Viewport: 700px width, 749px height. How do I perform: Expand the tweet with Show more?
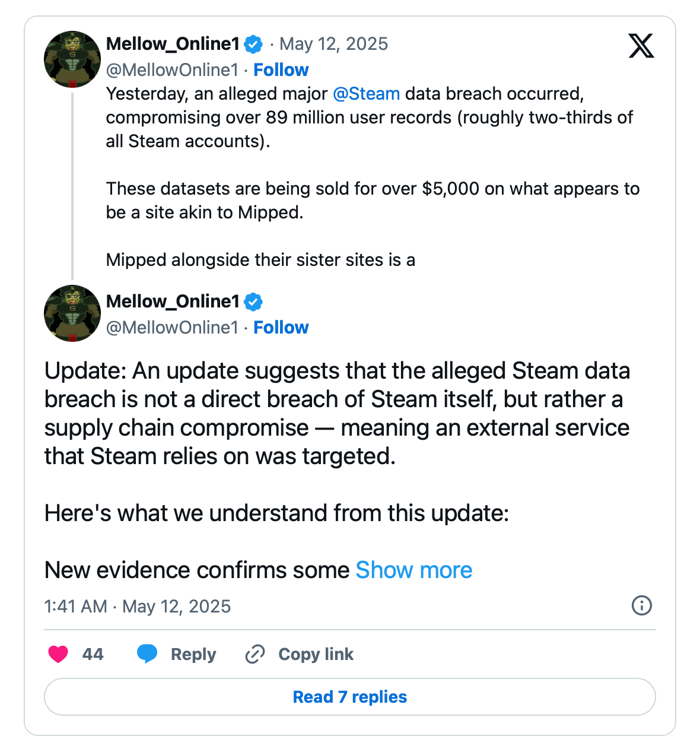tap(414, 570)
